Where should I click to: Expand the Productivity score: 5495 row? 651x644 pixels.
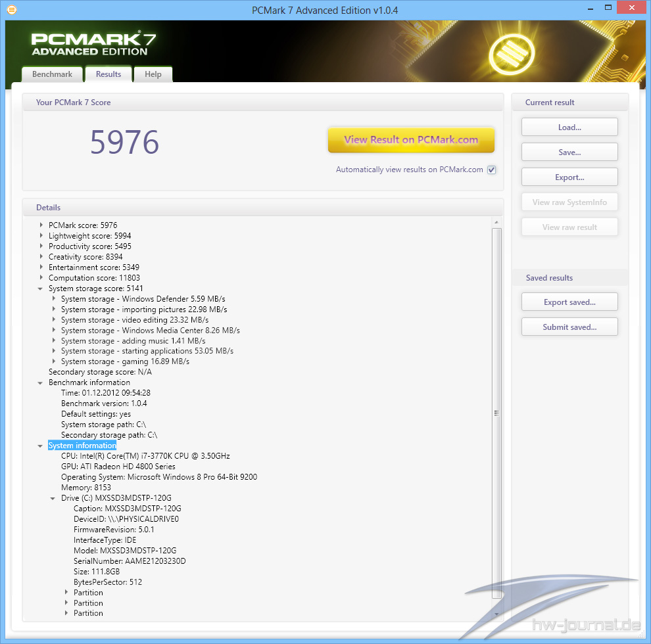point(41,246)
